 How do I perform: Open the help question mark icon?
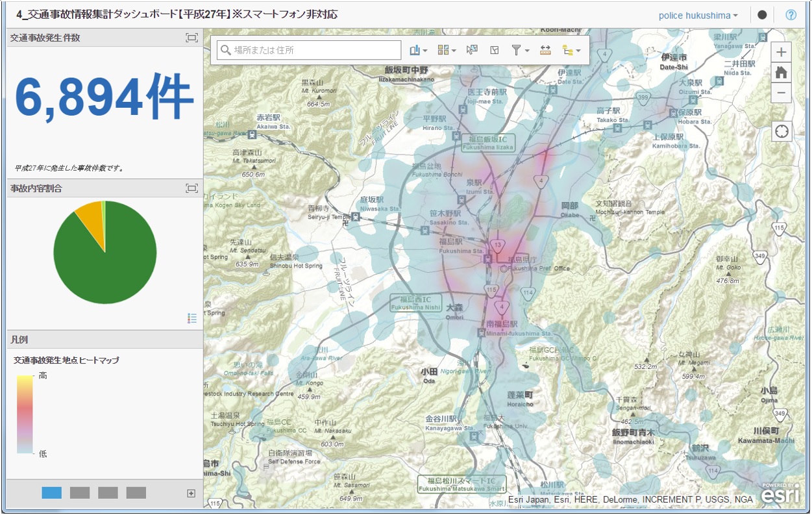pos(791,15)
